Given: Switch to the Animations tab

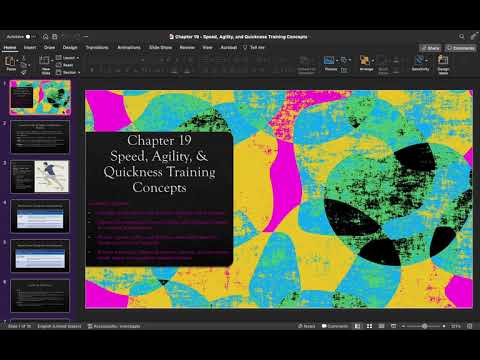Looking at the screenshot, I should 129,48.
